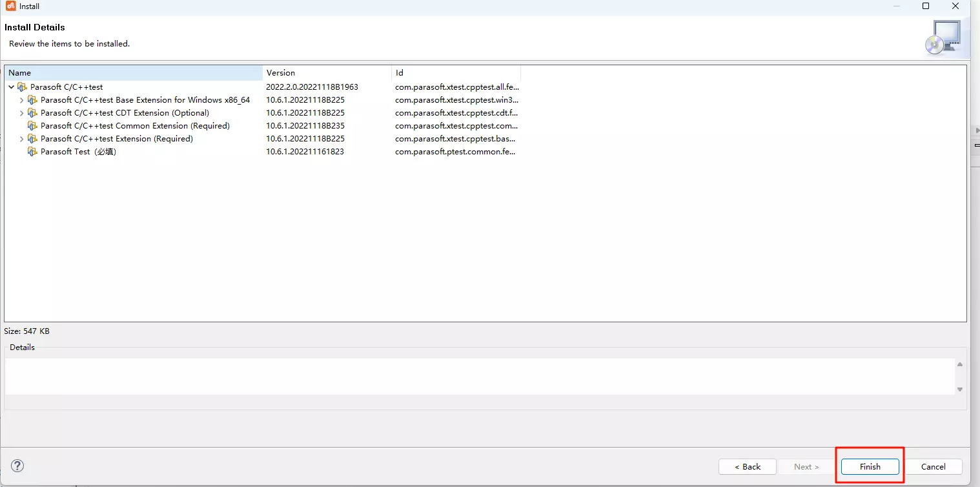Image resolution: width=980 pixels, height=487 pixels.
Task: Click the C/C++test Extension (Required) feature icon
Action: click(x=32, y=139)
